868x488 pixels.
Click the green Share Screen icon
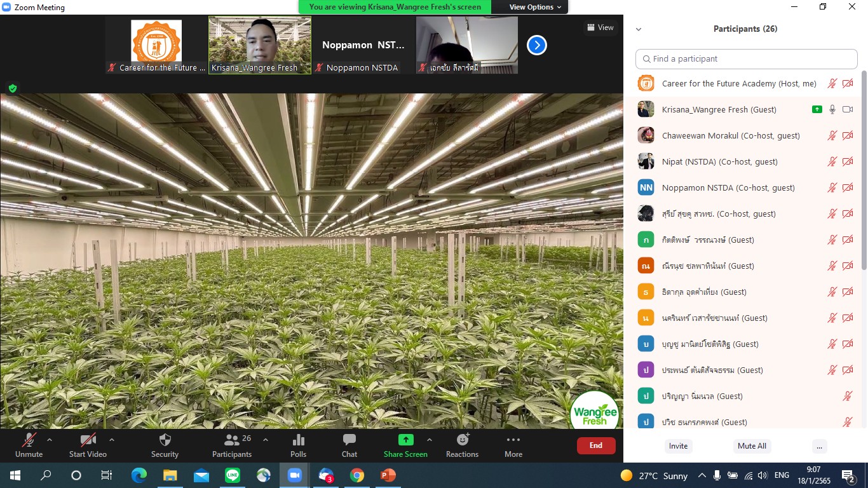[405, 440]
